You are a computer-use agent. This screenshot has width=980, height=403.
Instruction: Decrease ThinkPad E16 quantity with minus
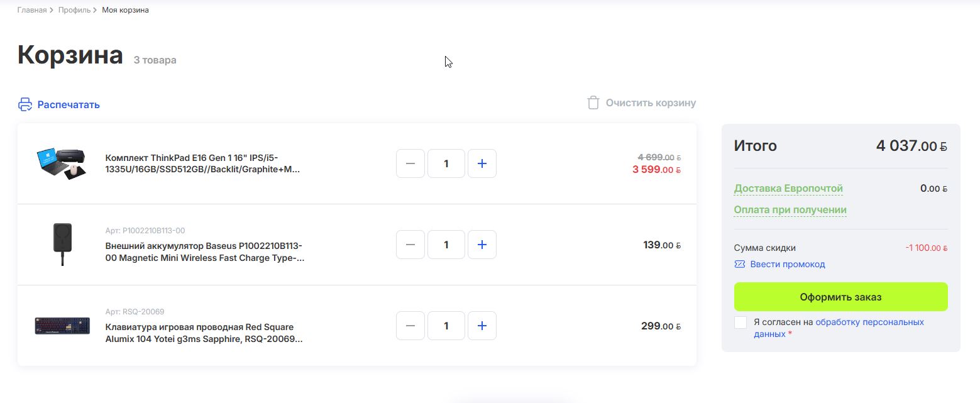[x=410, y=163]
